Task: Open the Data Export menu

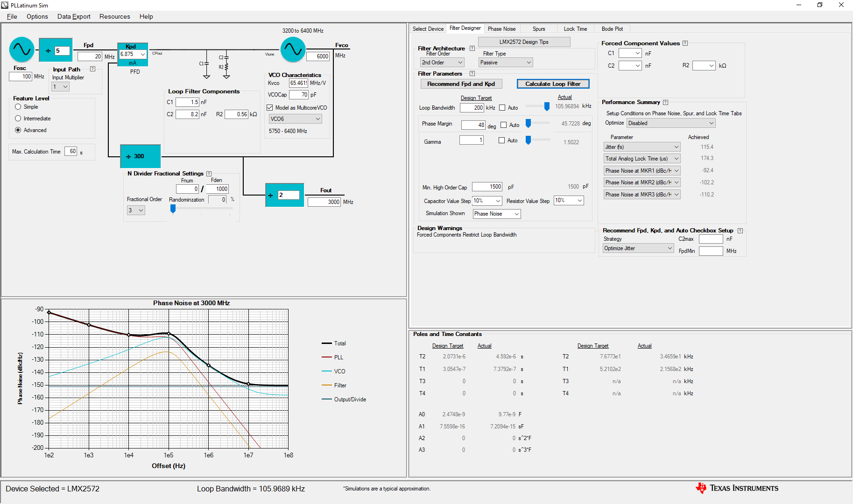Action: point(74,16)
